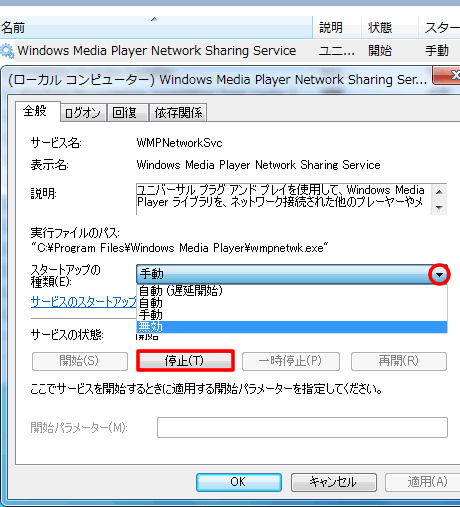Click the 説明 column header
This screenshot has height=507, width=460.
tap(337, 27)
